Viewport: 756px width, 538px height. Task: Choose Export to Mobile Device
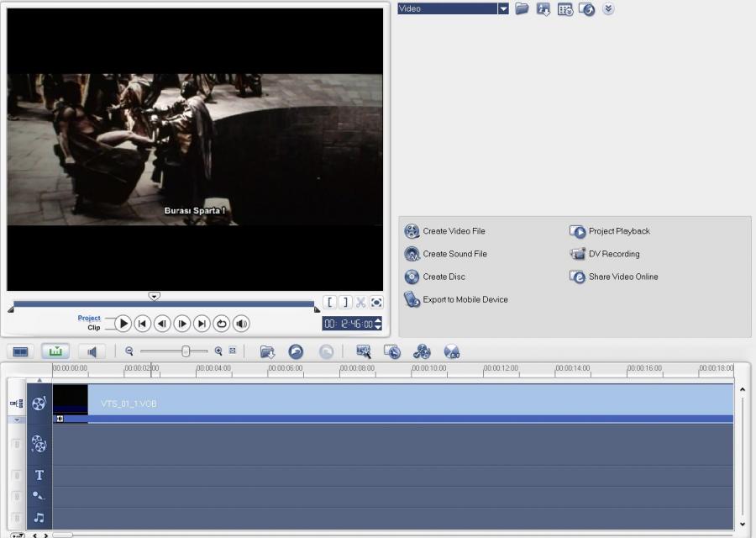click(x=455, y=299)
